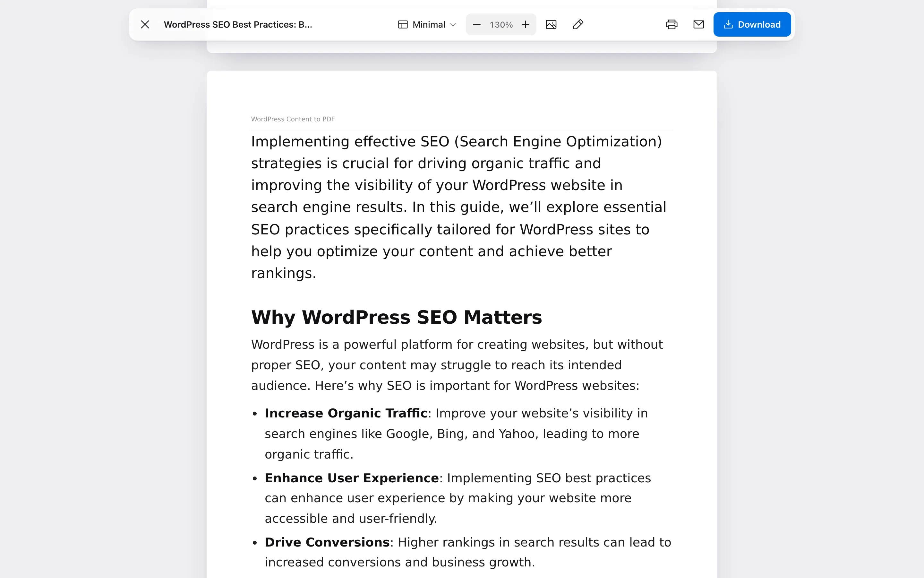The height and width of the screenshot is (578, 924).
Task: Close the PDF preview with the X icon
Action: click(x=145, y=24)
